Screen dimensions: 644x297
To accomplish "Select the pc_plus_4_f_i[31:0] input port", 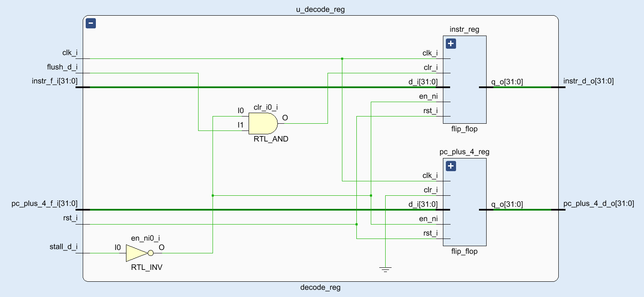I will click(45, 204).
